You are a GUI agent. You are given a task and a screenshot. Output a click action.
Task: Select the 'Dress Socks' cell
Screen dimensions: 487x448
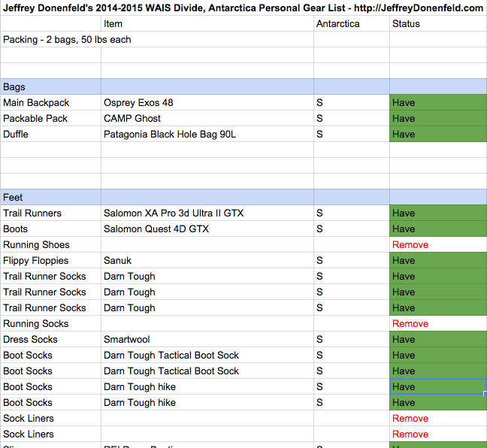coord(50,339)
